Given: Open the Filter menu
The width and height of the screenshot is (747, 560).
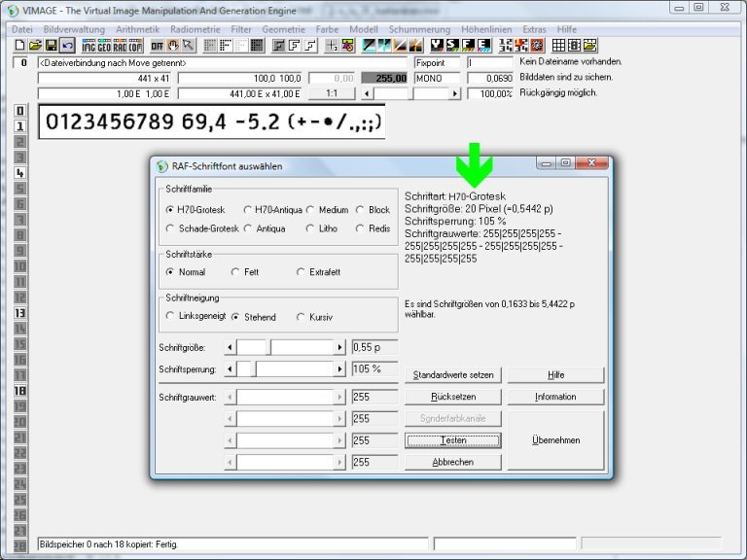Looking at the screenshot, I should (x=241, y=29).
